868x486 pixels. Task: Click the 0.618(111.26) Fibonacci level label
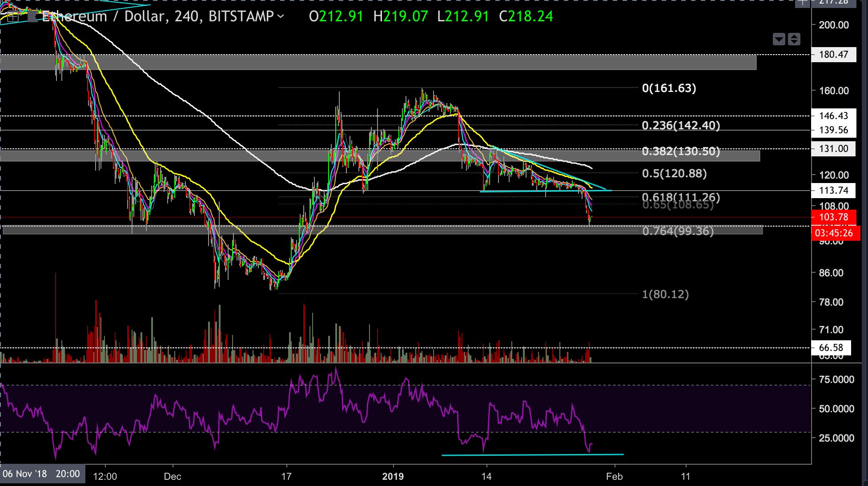tap(681, 197)
